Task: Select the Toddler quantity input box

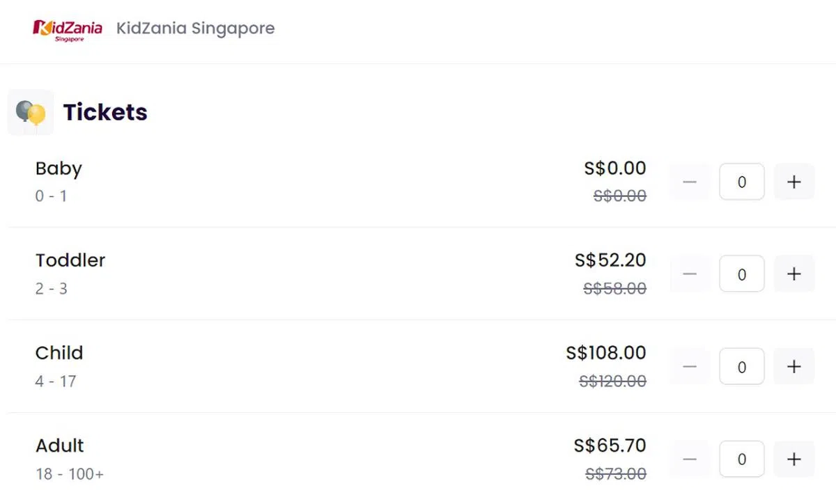Action: [x=741, y=274]
